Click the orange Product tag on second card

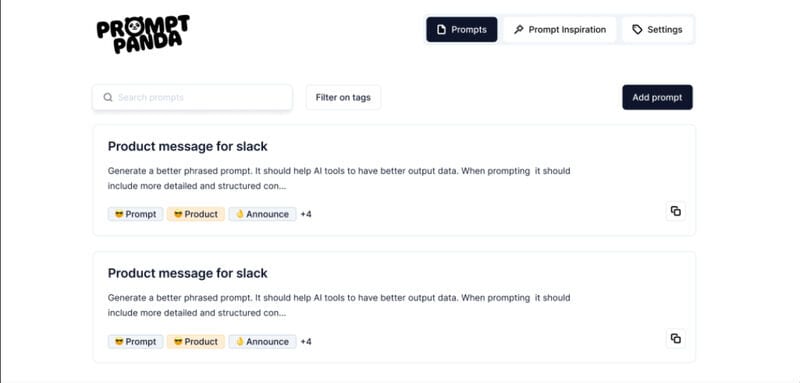(196, 342)
